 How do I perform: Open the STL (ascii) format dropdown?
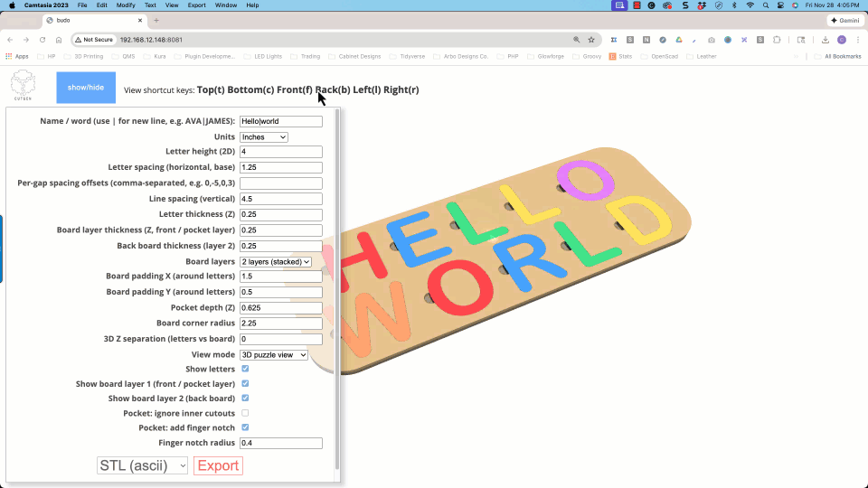pos(142,465)
